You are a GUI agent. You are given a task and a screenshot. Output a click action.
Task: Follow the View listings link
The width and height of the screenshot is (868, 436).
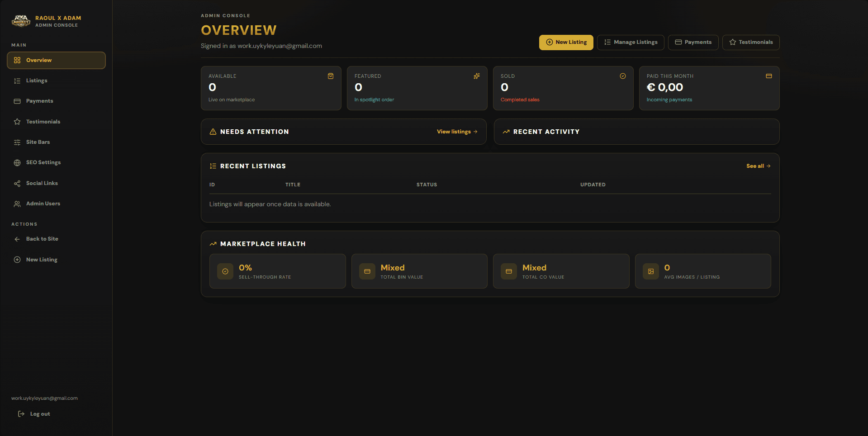[457, 132]
